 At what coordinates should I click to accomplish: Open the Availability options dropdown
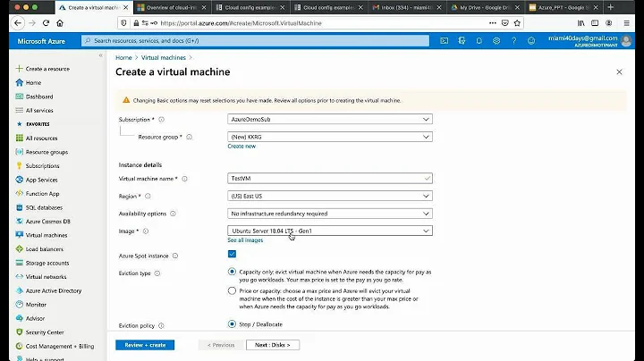tap(330, 214)
